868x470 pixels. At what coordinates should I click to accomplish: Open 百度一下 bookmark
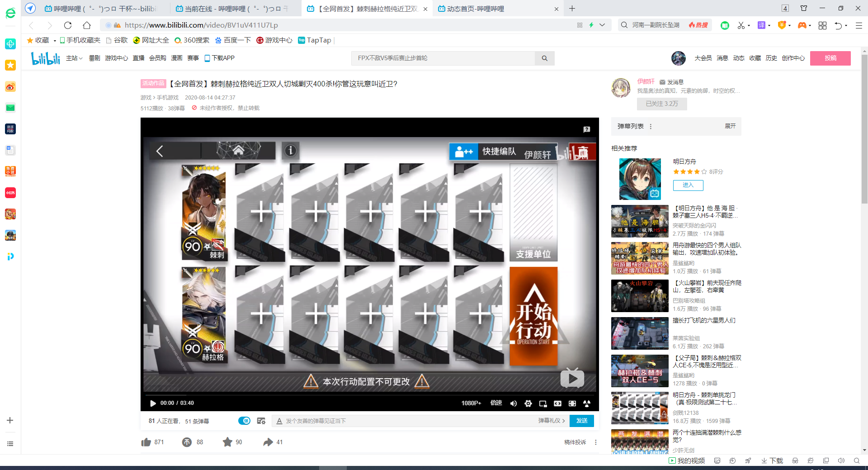click(233, 40)
